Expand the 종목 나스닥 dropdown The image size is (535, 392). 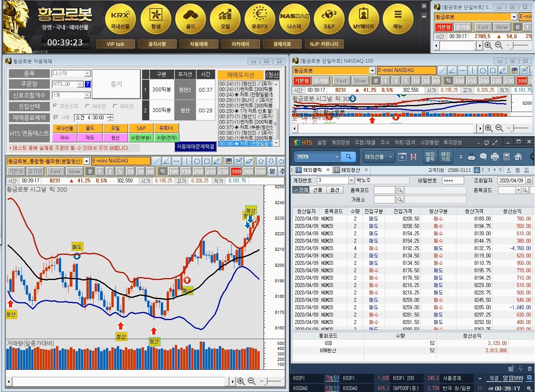pyautogui.click(x=87, y=73)
